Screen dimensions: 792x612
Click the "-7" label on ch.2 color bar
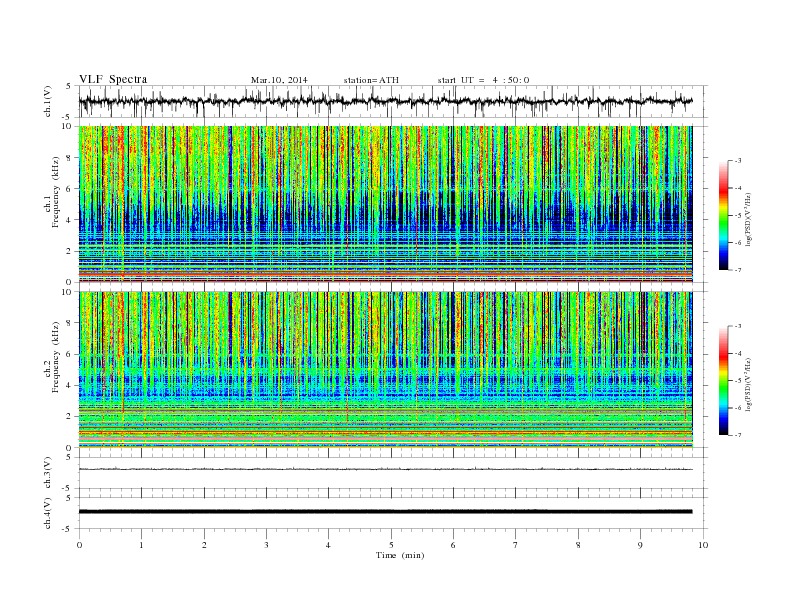tap(738, 435)
